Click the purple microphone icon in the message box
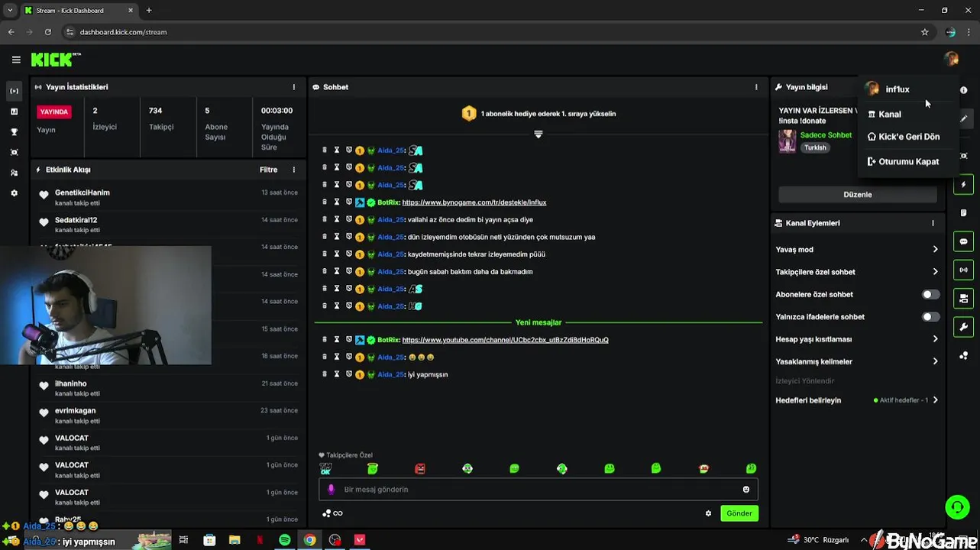 [331, 490]
